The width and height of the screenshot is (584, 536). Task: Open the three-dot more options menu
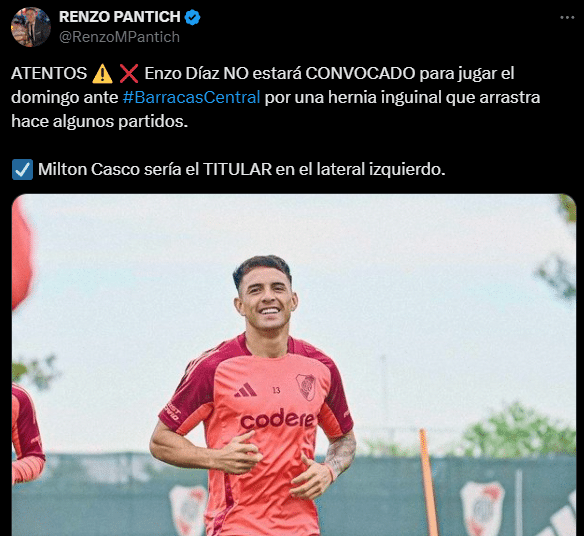pyautogui.click(x=567, y=18)
